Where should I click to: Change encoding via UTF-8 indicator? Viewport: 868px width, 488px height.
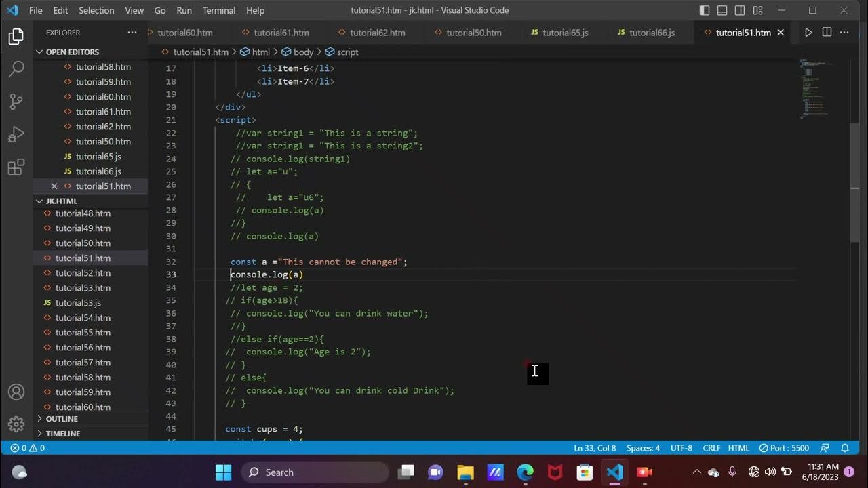click(682, 448)
